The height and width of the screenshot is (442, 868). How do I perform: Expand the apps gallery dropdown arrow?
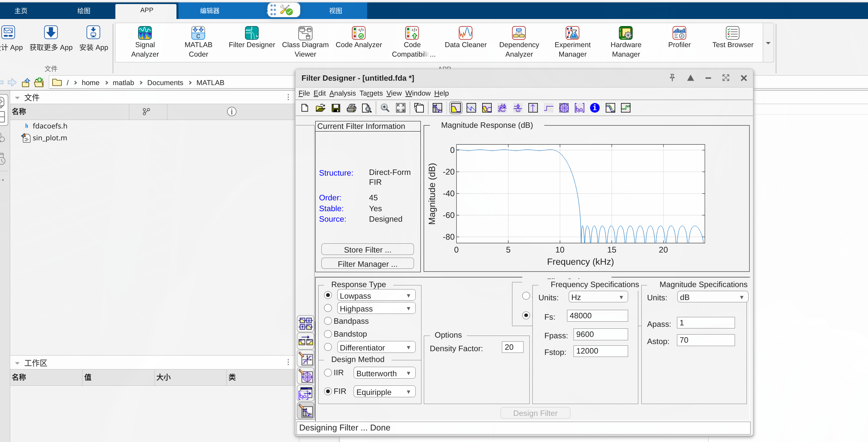click(x=768, y=43)
